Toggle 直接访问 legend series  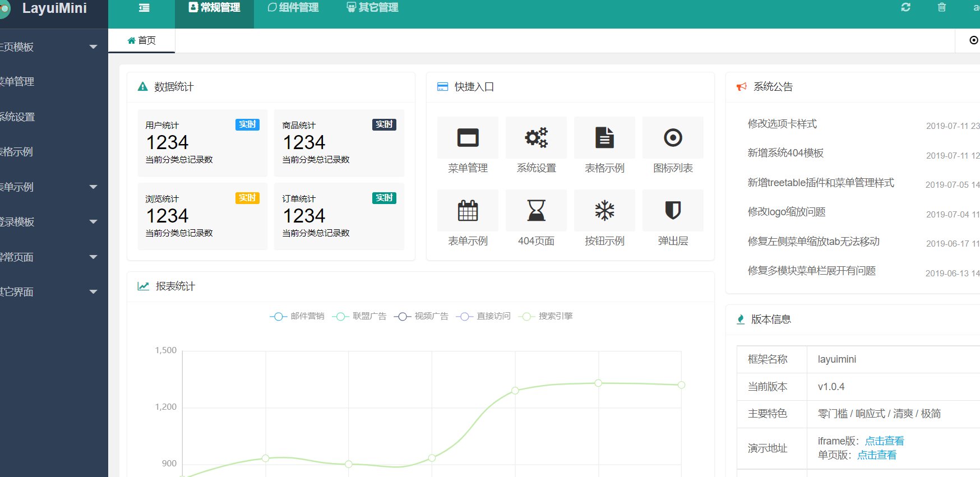coord(483,316)
